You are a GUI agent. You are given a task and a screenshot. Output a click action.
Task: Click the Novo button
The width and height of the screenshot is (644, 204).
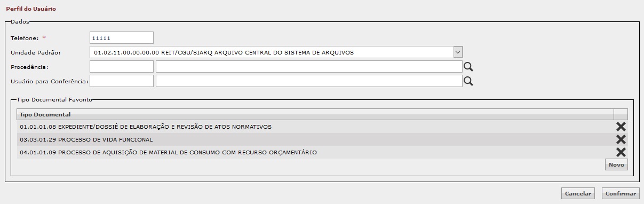[616, 165]
